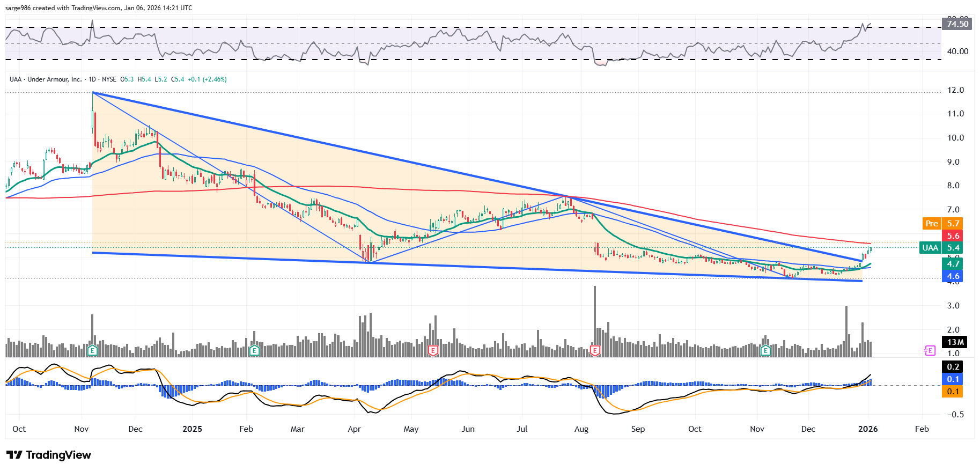Screen dimensions: 980x471
Task: Click the purple upcoming earnings marker
Action: 930,351
